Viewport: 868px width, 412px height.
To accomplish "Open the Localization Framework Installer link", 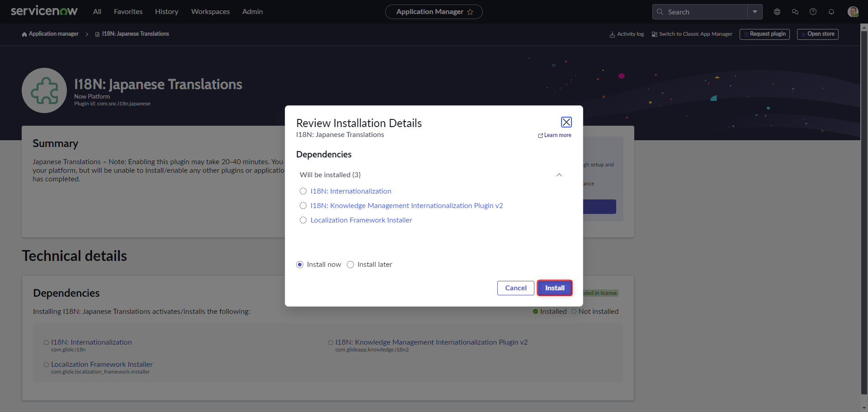I will point(361,220).
